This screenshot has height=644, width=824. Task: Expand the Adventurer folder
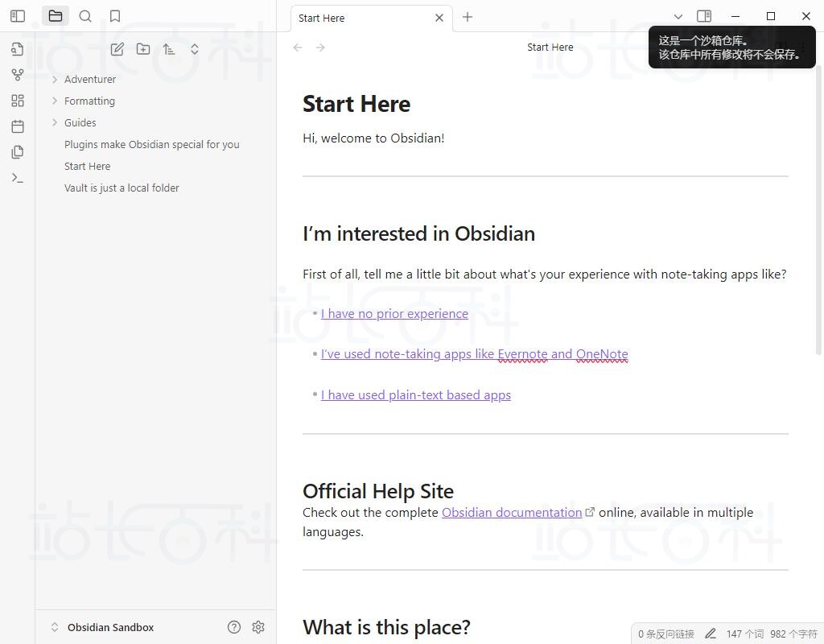(90, 80)
